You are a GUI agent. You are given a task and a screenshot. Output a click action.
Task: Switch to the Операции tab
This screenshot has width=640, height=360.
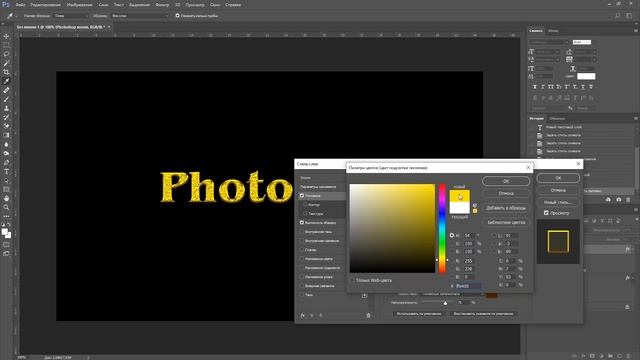[557, 118]
